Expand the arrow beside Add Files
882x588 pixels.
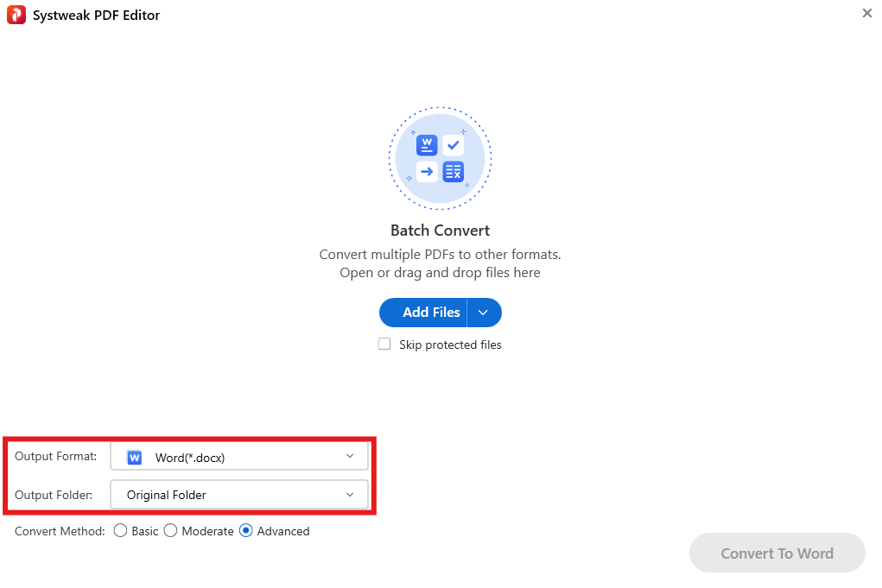pyautogui.click(x=484, y=313)
